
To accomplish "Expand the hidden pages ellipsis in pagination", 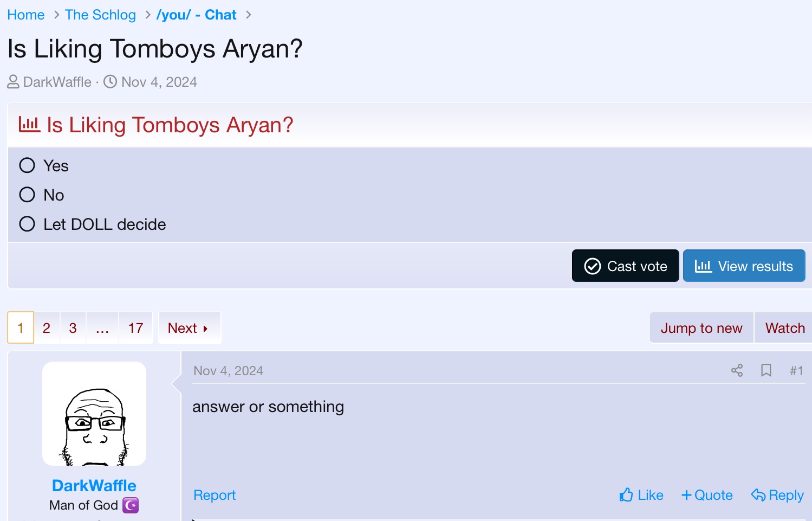I will tap(102, 328).
